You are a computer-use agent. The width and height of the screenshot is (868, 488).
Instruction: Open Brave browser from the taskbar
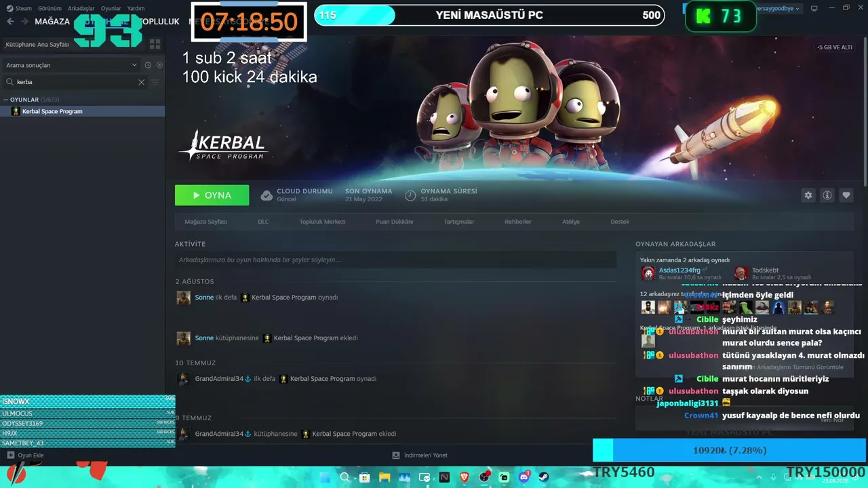point(465,477)
